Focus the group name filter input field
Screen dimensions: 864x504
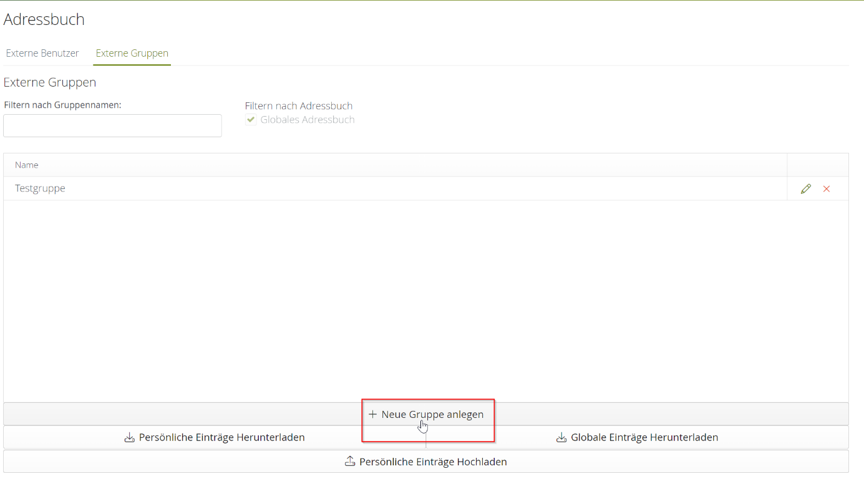pos(112,125)
